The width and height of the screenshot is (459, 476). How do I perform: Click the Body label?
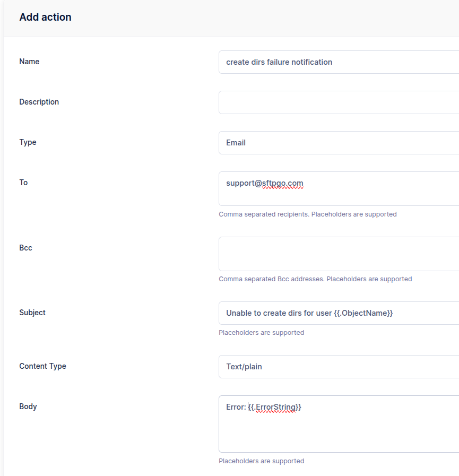(x=28, y=406)
